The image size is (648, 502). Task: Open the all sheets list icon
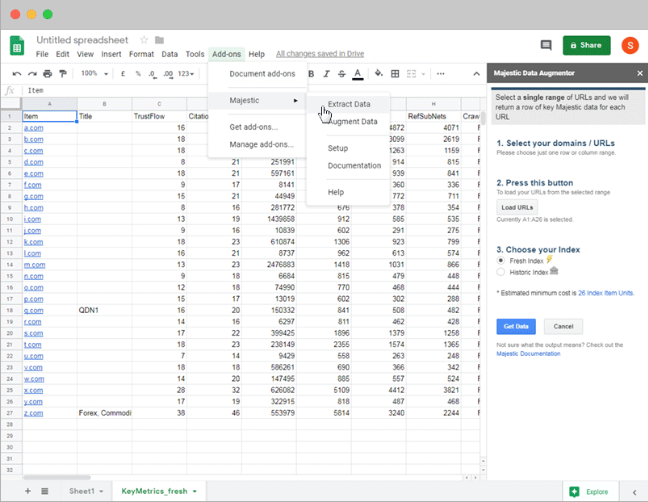(x=45, y=491)
